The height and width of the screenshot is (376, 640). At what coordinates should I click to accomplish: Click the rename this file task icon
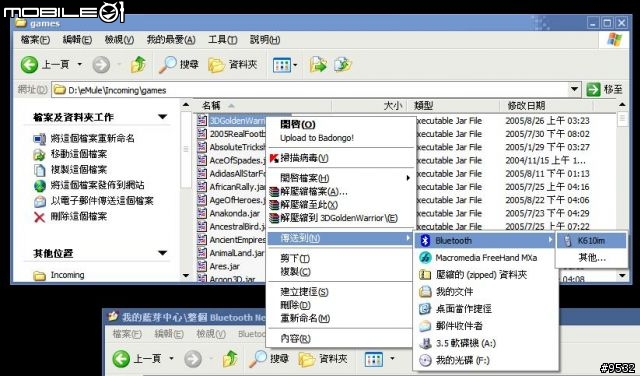40,139
